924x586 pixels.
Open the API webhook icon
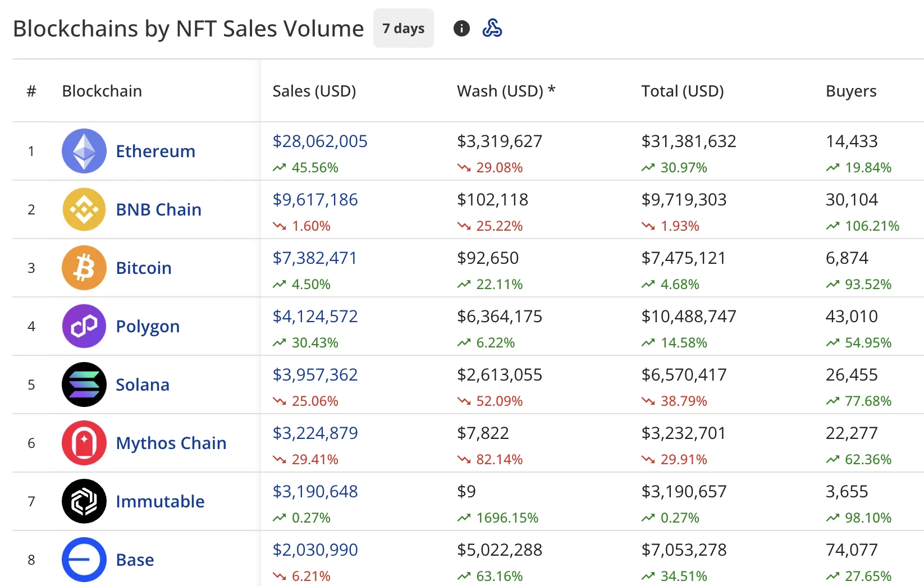pyautogui.click(x=492, y=27)
